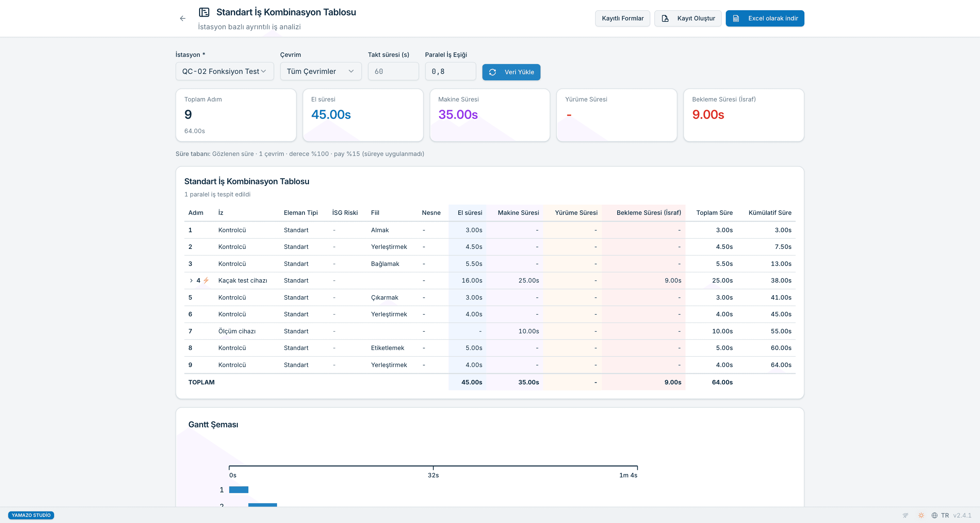Viewport: 980px width, 523px height.
Task: Click the 1 paralel iş tespit edildi note
Action: (x=217, y=194)
